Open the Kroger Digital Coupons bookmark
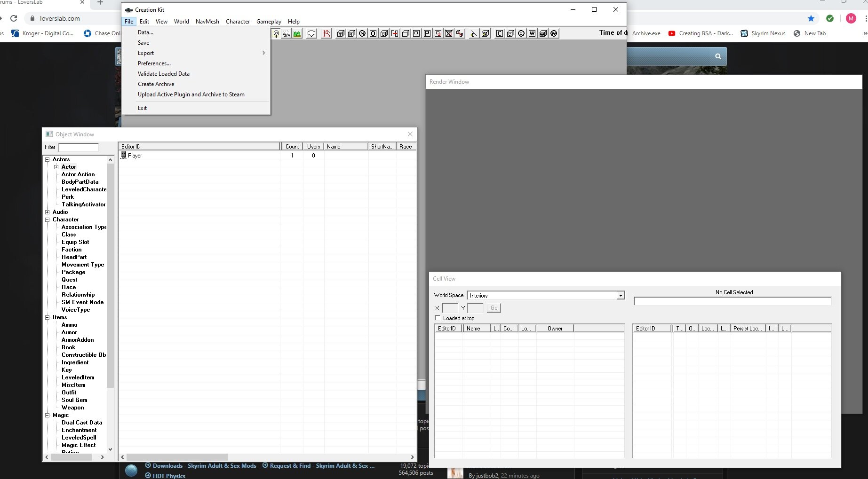868x479 pixels. tap(42, 33)
